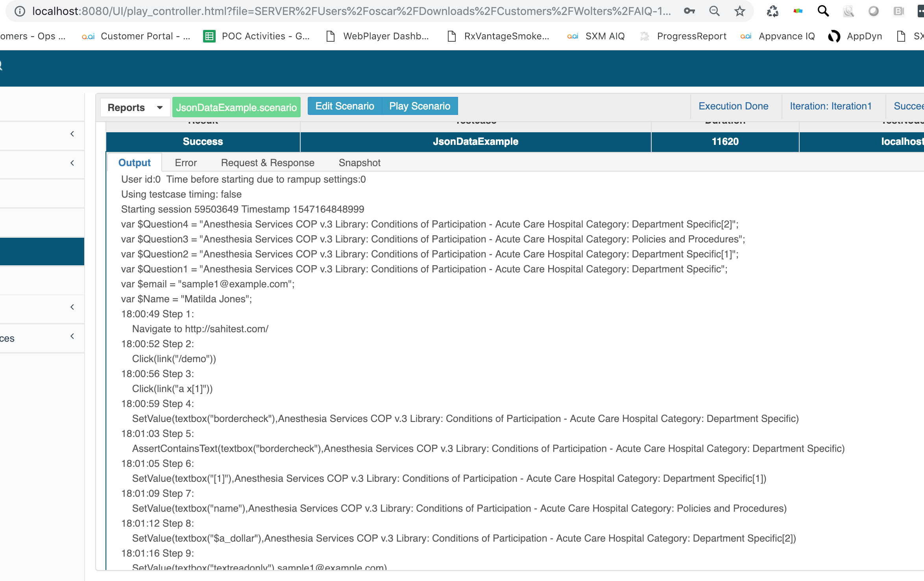Viewport: 924px width, 581px height.
Task: Open the RxVantageSmoke bookmark
Action: [498, 36]
